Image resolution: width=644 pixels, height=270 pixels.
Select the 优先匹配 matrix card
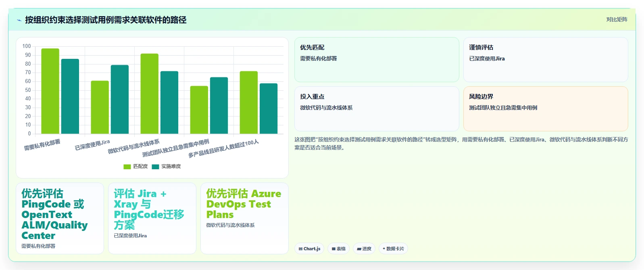(377, 60)
